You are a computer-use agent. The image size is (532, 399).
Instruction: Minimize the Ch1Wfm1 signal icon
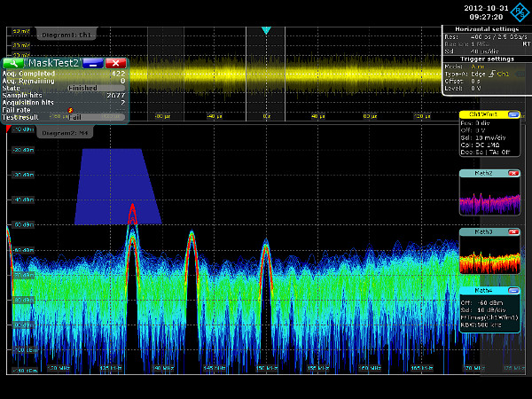[513, 114]
